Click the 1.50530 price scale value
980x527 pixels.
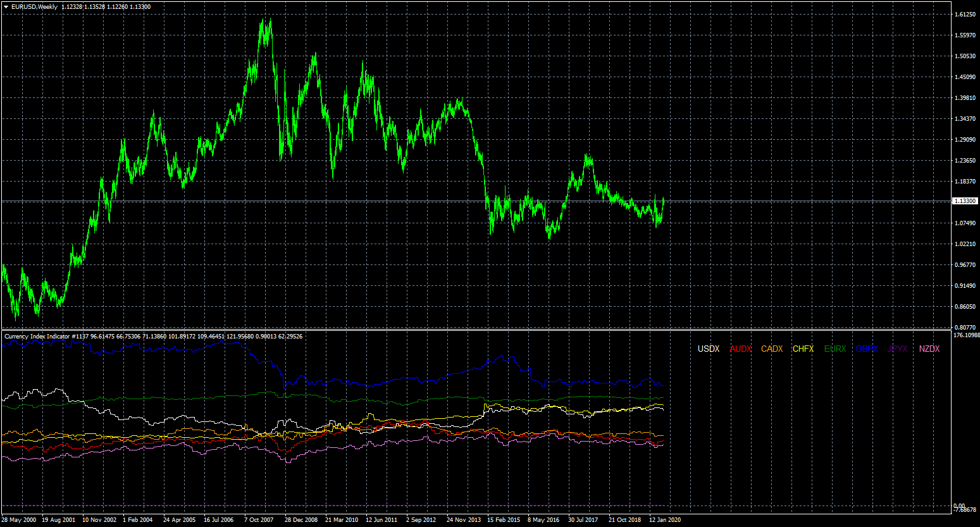(x=964, y=56)
